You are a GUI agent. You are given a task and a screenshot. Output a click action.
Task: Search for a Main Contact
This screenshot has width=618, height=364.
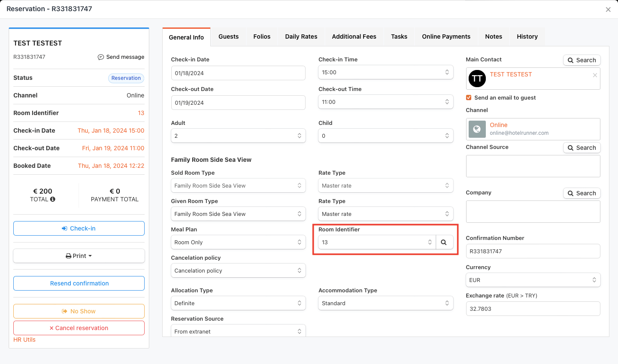click(582, 60)
